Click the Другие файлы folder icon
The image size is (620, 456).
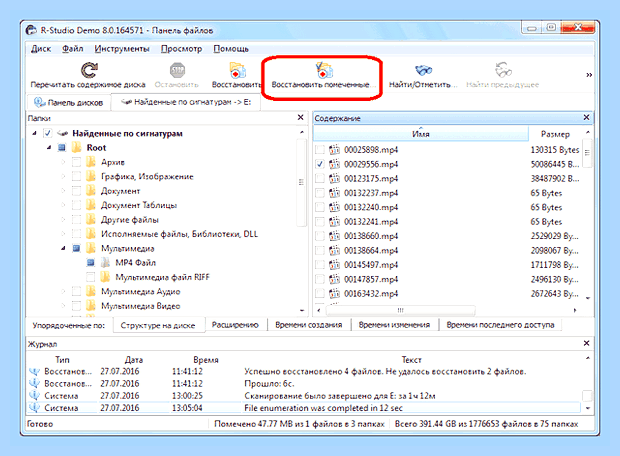tap(91, 219)
